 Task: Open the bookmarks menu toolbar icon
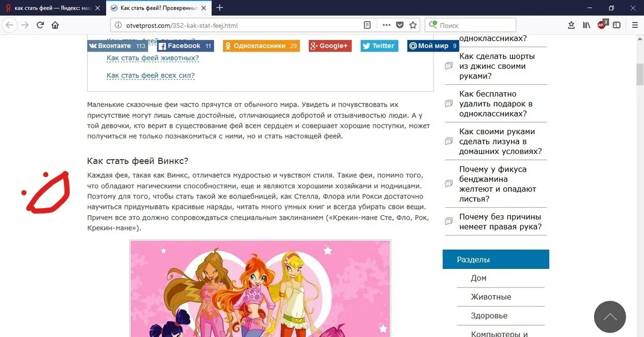coord(572,25)
